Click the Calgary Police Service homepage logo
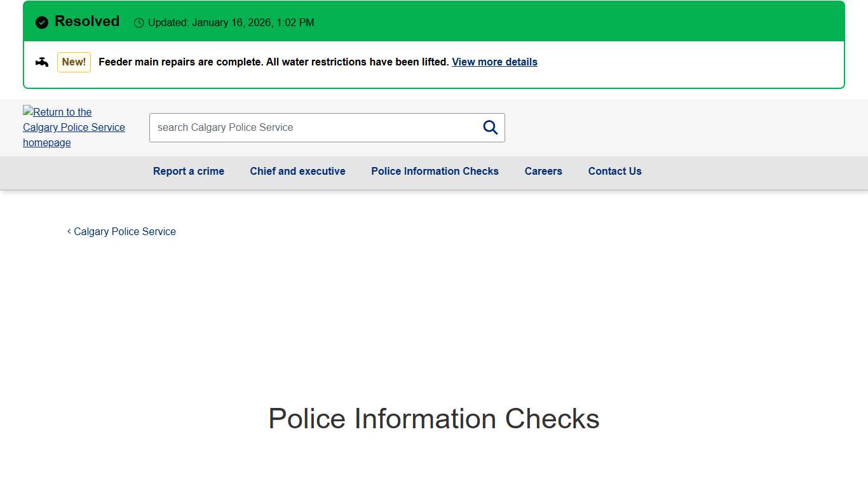Viewport: 868px width, 488px height. [74, 127]
